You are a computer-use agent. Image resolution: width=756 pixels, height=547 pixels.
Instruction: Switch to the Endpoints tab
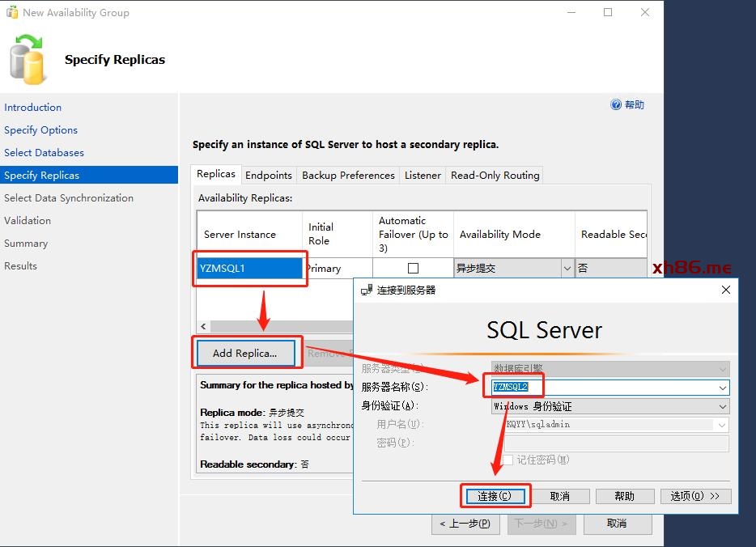[x=269, y=176]
